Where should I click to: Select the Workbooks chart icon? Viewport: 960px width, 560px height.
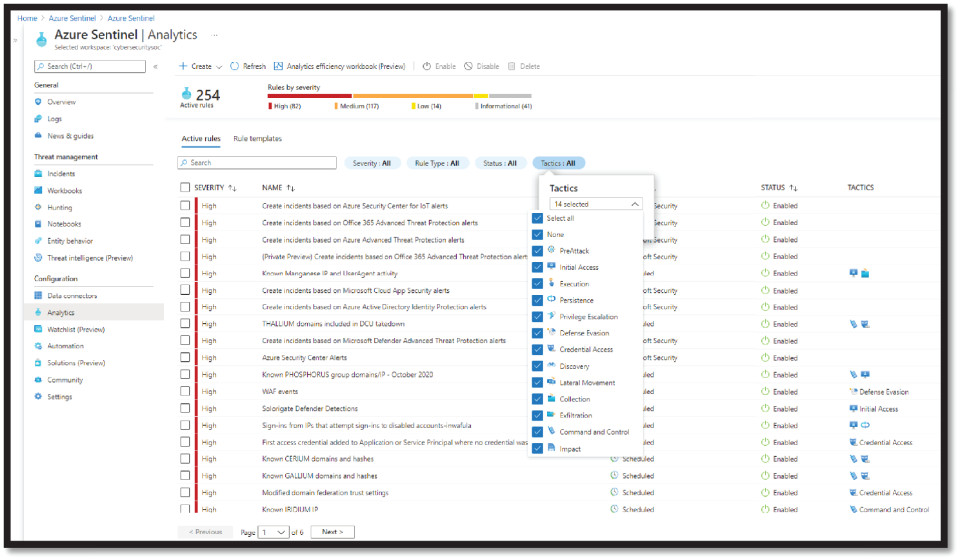pos(38,190)
